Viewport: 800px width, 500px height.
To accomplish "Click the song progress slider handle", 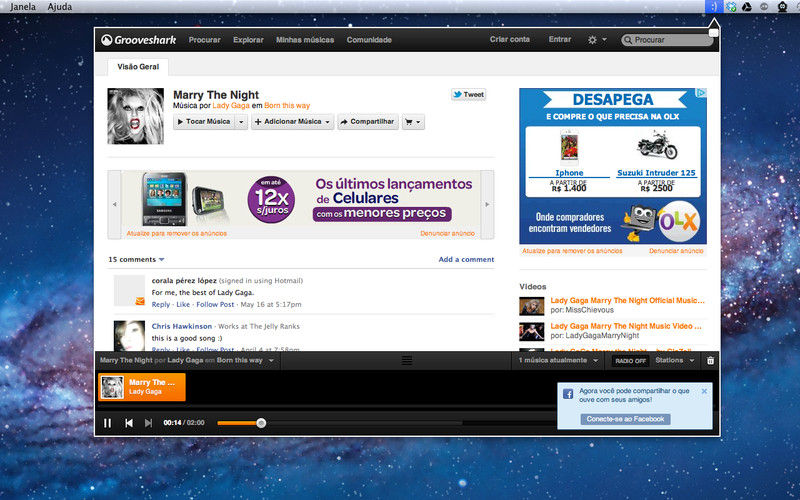I will (261, 423).
